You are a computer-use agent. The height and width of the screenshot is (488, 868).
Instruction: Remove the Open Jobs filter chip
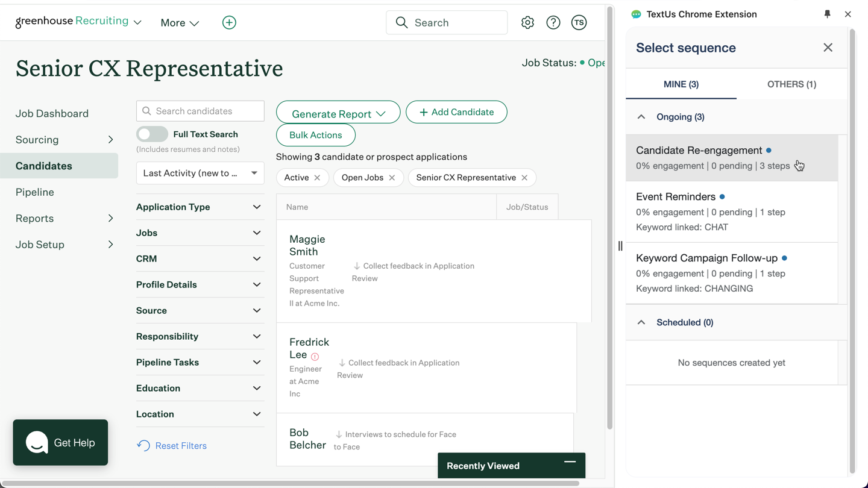pyautogui.click(x=392, y=178)
